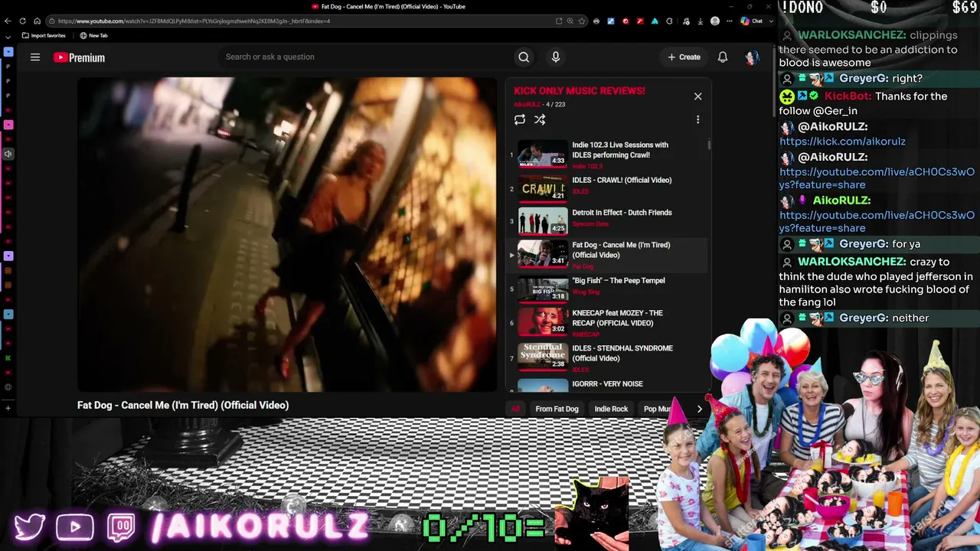The width and height of the screenshot is (980, 551).
Task: Open the pink tab group icon
Action: click(x=8, y=124)
